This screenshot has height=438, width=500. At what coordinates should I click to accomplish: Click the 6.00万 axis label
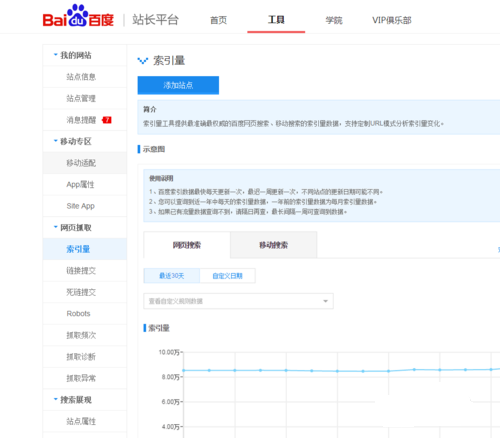pyautogui.click(x=171, y=402)
